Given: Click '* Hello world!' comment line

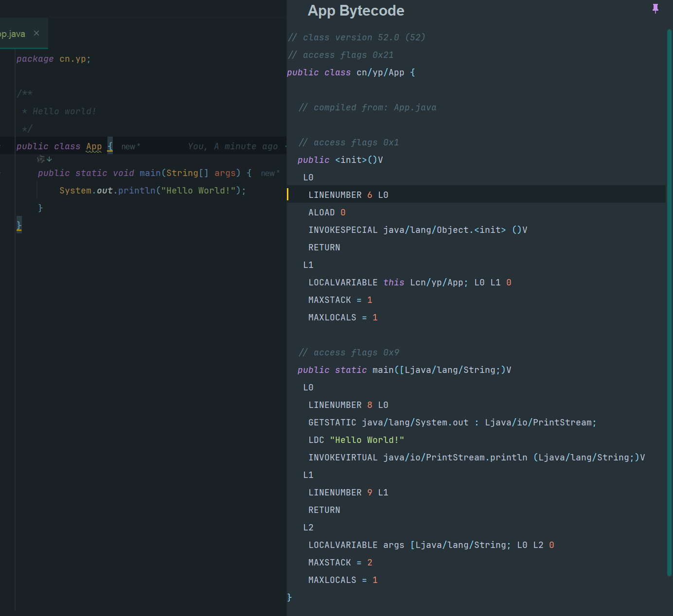Looking at the screenshot, I should [59, 111].
